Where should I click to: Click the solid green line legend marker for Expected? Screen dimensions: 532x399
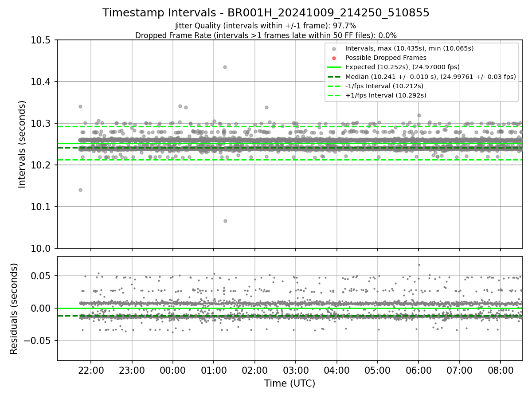[334, 67]
